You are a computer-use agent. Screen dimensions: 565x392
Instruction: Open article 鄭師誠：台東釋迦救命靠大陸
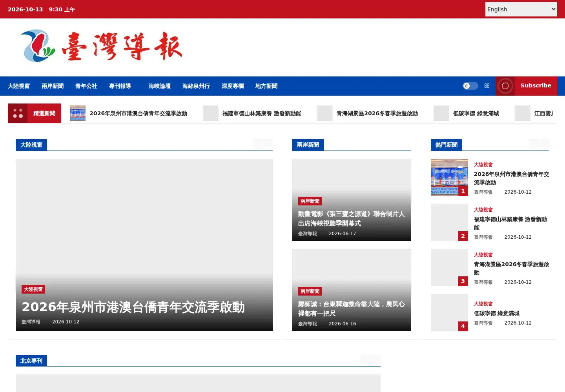(351, 309)
